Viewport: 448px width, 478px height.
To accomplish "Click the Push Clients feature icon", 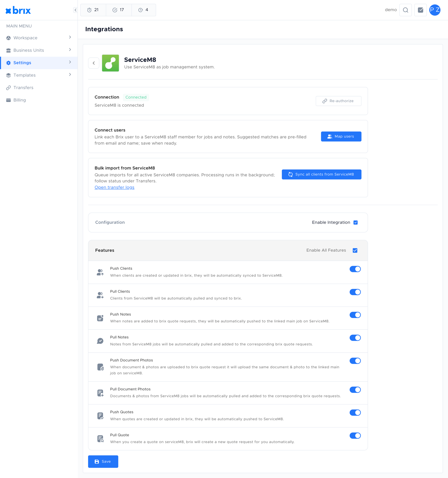I will point(100,272).
